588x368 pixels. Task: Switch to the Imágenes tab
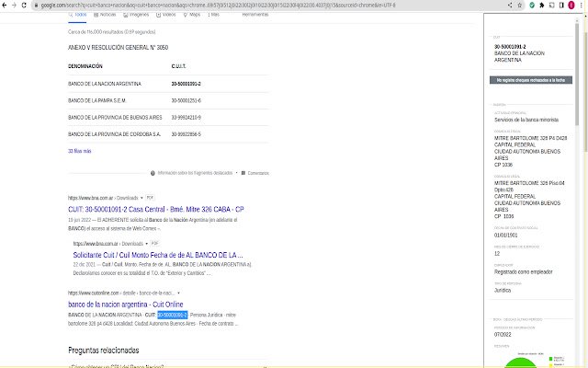(136, 15)
